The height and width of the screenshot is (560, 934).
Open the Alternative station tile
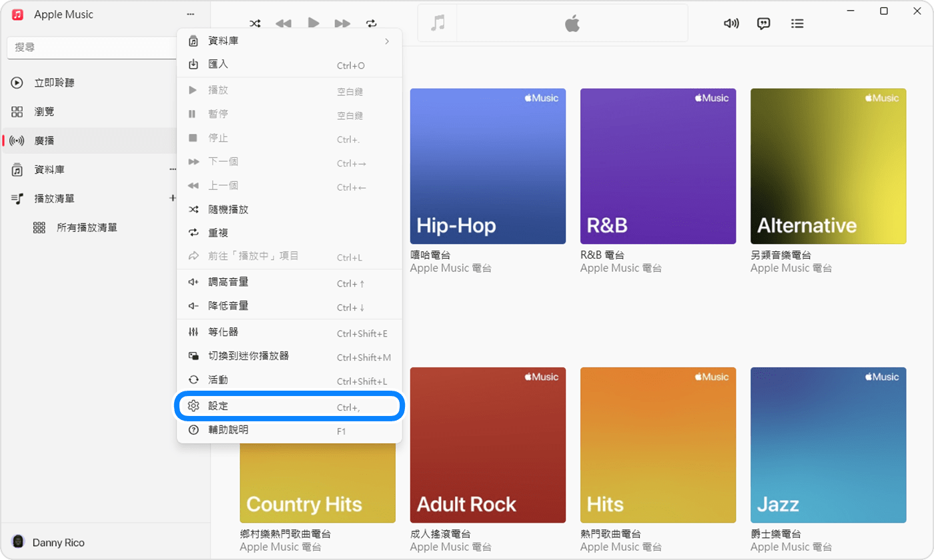pyautogui.click(x=829, y=166)
